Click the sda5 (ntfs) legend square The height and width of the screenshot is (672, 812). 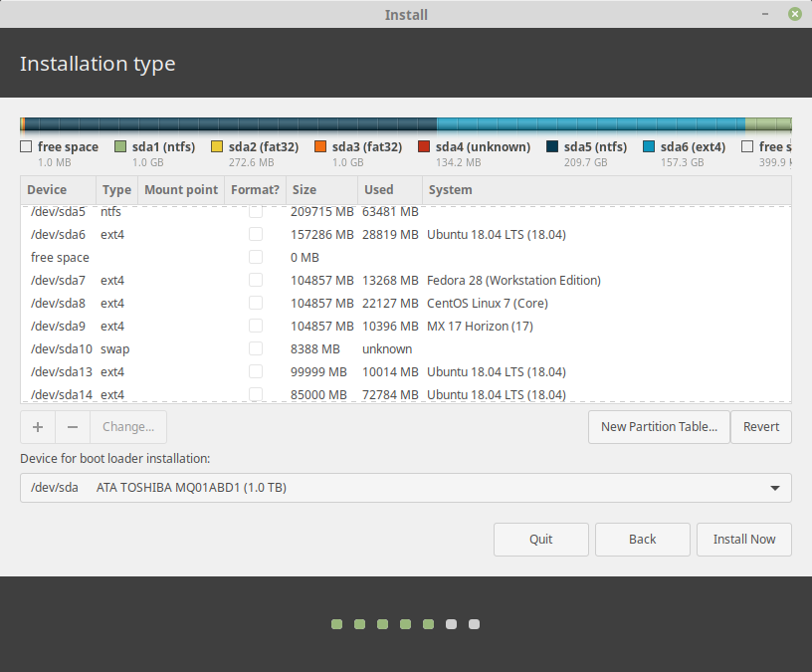coord(550,145)
